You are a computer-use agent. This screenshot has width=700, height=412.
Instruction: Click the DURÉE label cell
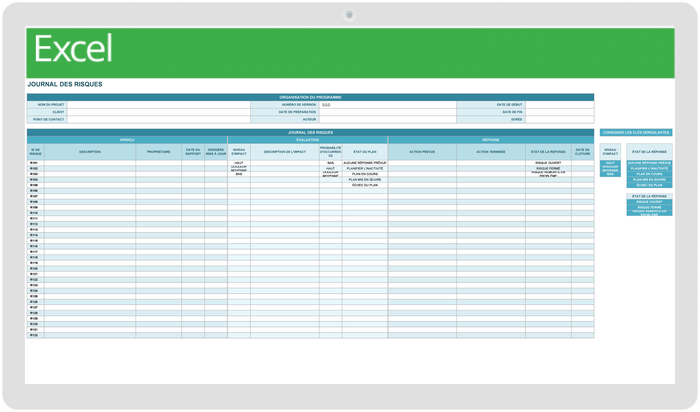point(491,120)
